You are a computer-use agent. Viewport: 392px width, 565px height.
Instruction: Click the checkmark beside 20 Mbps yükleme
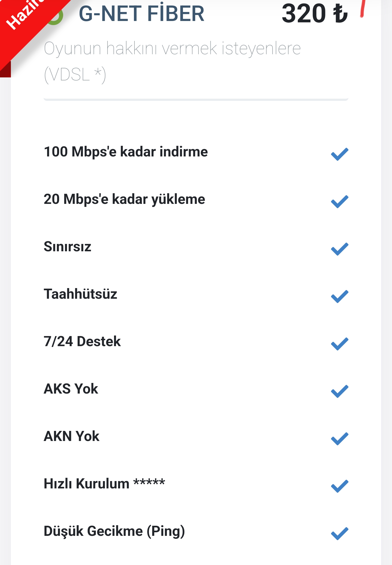tap(339, 202)
